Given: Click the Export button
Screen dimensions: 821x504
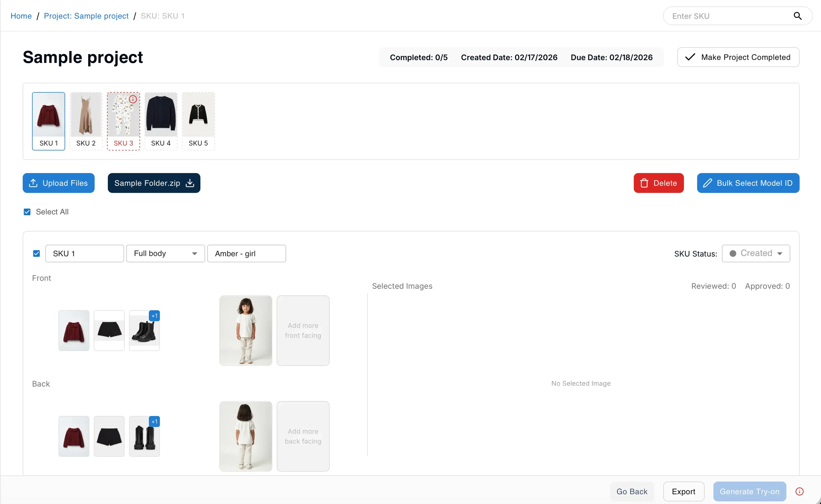Looking at the screenshot, I should (x=683, y=491).
